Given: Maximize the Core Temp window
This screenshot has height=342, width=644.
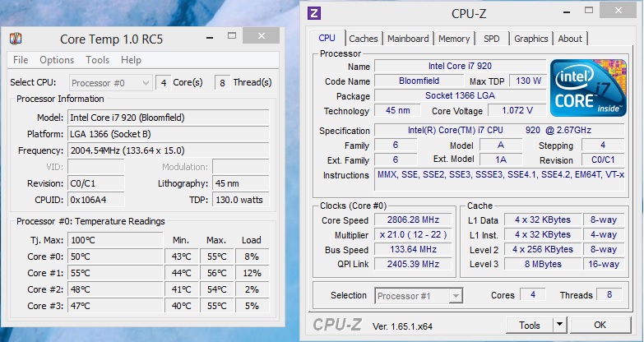Looking at the screenshot, I should (232, 35).
